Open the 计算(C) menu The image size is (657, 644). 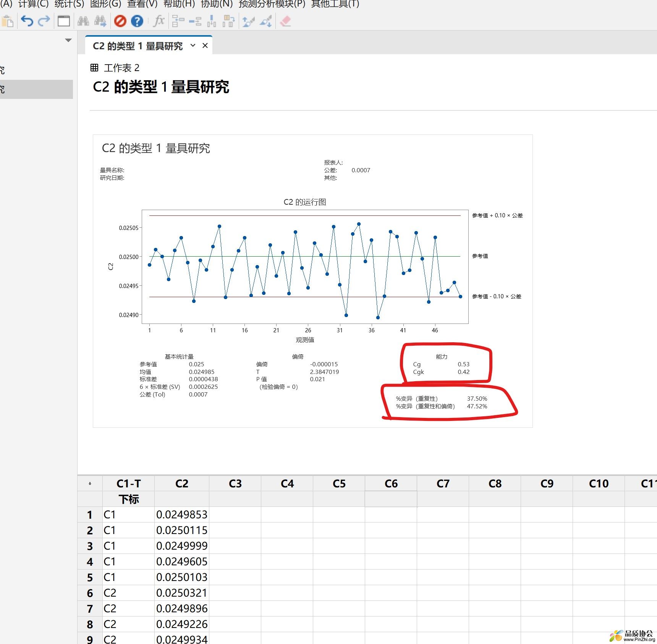tap(34, 4)
